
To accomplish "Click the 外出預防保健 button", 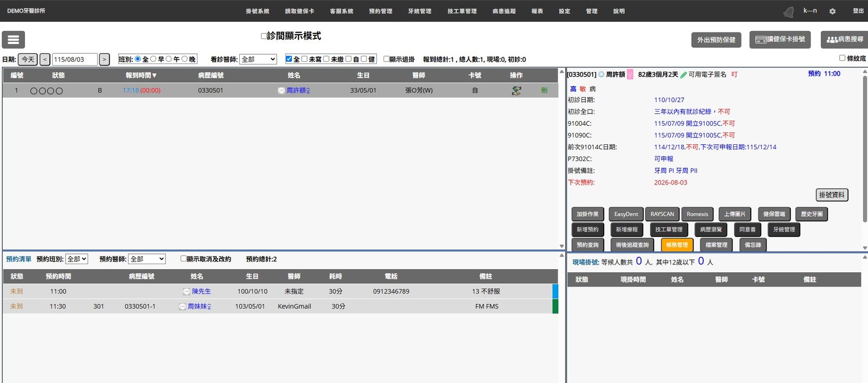I will tap(716, 40).
